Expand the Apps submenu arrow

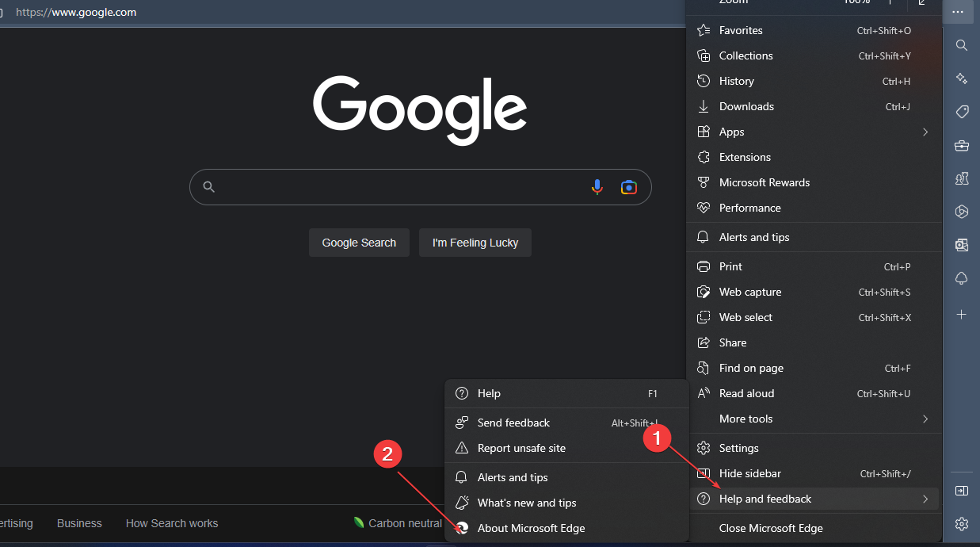(925, 132)
